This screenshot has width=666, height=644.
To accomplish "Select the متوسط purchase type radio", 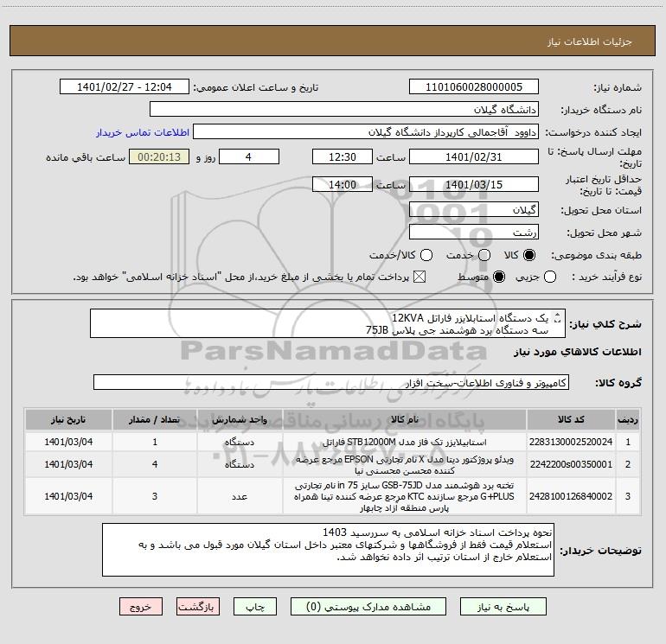I will point(499,277).
